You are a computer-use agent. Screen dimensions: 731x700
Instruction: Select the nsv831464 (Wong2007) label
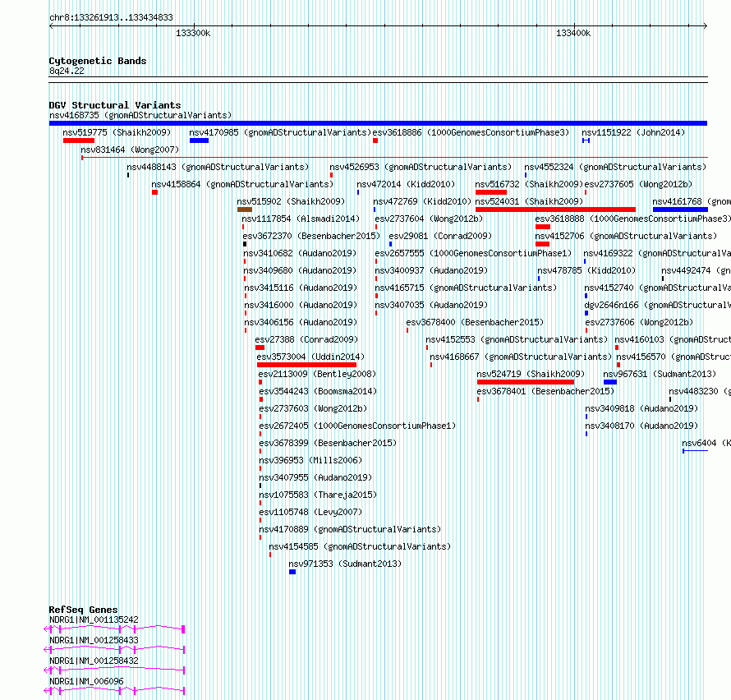coord(130,150)
